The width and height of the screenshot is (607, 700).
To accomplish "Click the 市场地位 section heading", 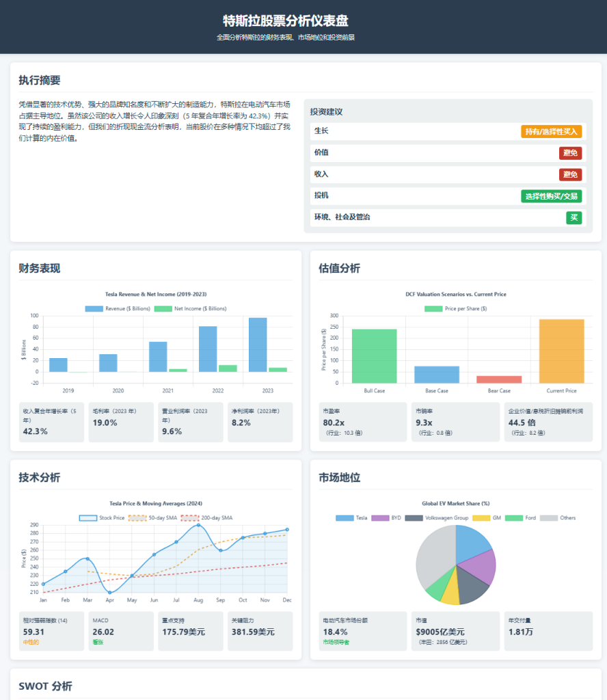I will tap(339, 478).
